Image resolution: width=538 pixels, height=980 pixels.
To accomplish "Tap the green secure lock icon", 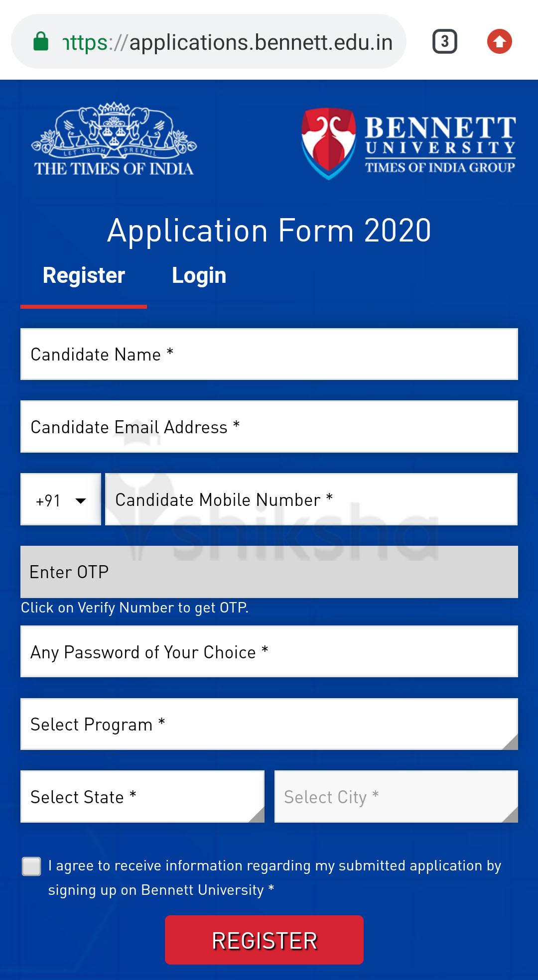I will point(41,42).
